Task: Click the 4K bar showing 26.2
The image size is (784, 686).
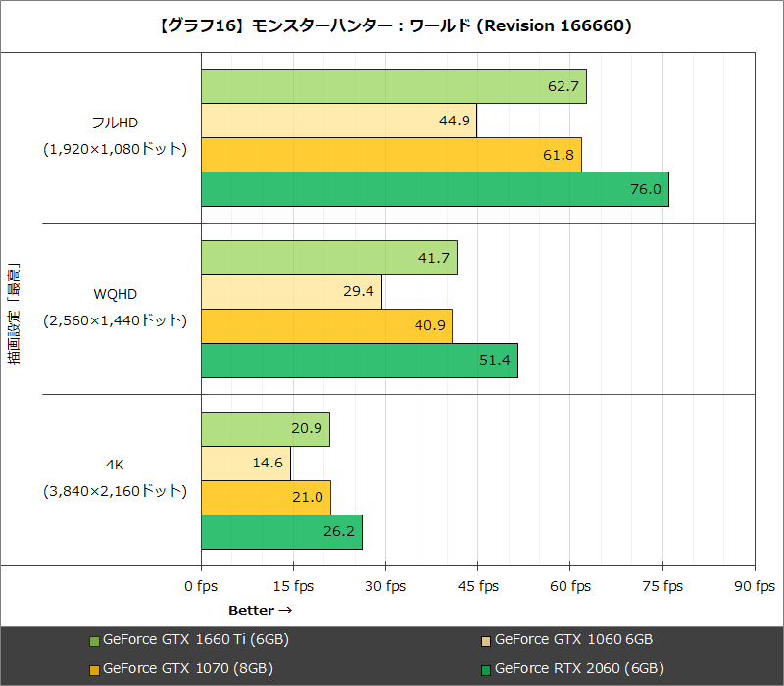Action: pos(281,532)
